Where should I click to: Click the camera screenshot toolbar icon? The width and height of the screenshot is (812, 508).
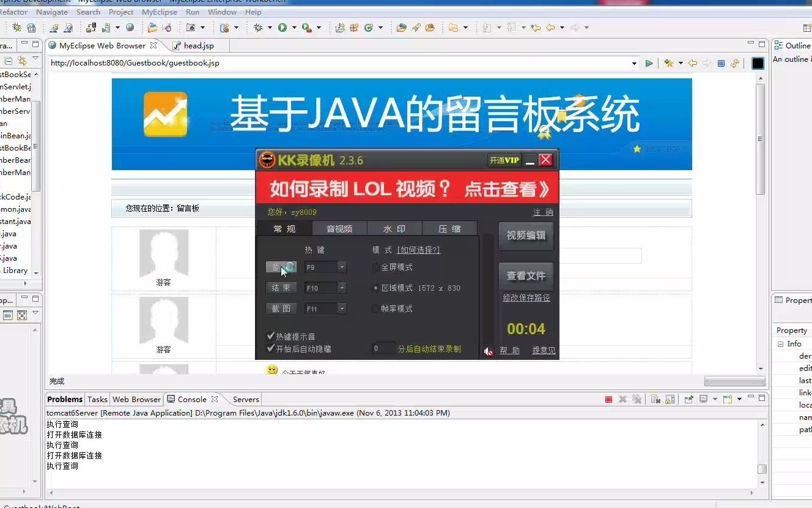tap(191, 28)
